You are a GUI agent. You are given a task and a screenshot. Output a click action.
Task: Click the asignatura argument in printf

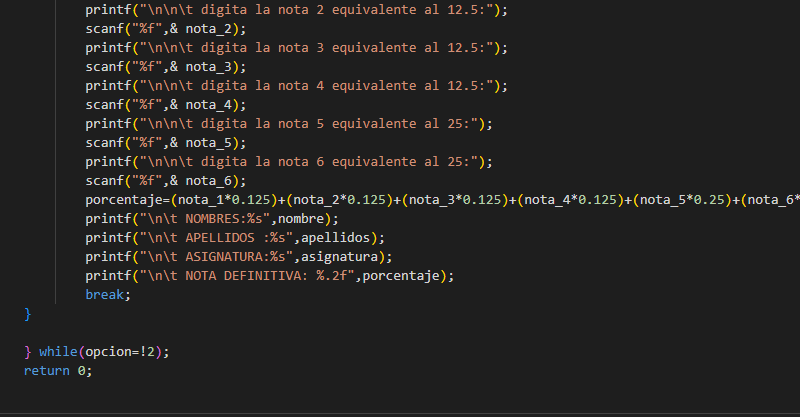339,257
